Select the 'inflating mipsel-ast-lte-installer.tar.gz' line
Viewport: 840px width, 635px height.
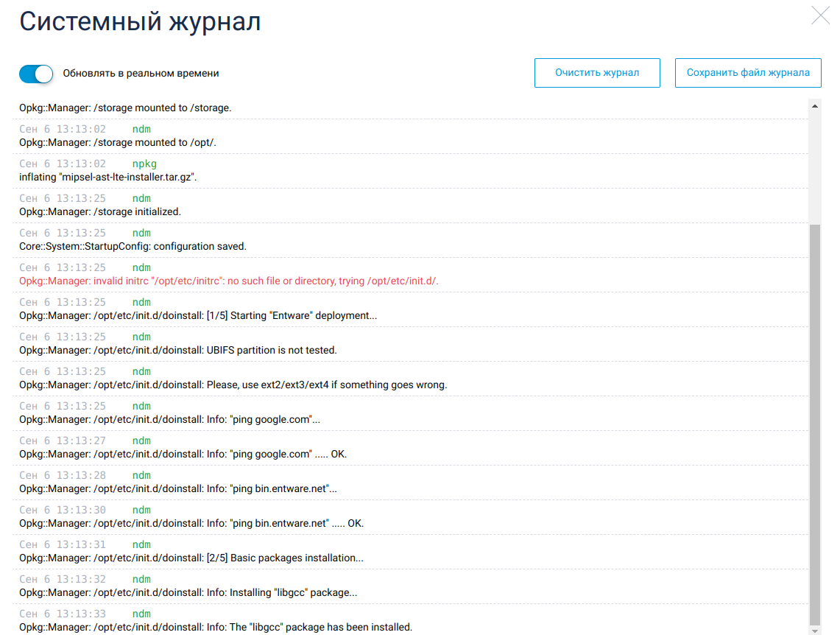(x=108, y=177)
